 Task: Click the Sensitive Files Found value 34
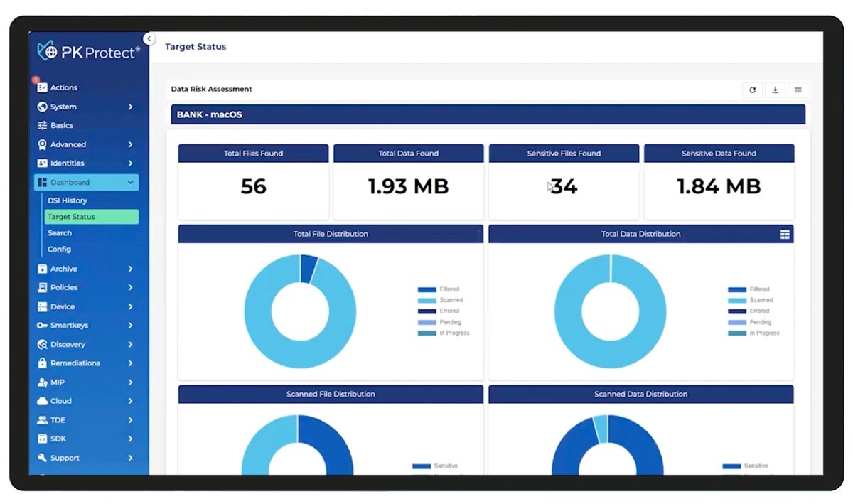[564, 187]
